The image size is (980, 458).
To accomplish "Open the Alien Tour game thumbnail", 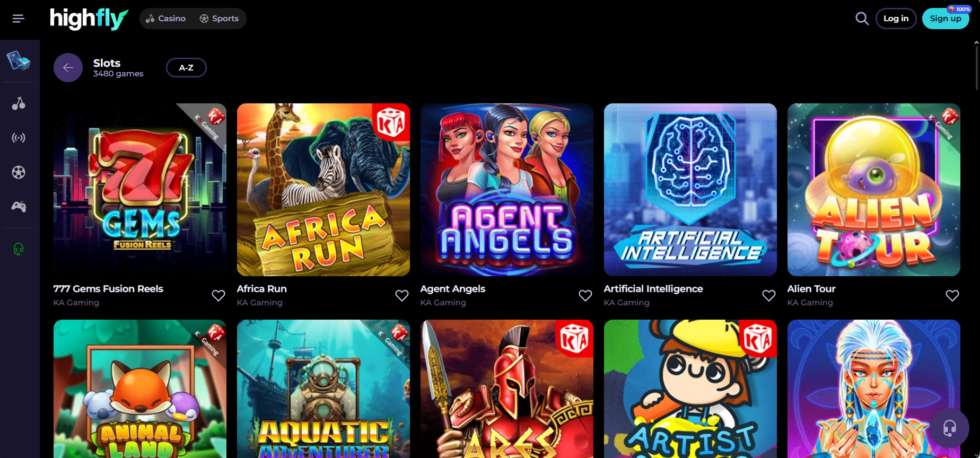I will 873,190.
